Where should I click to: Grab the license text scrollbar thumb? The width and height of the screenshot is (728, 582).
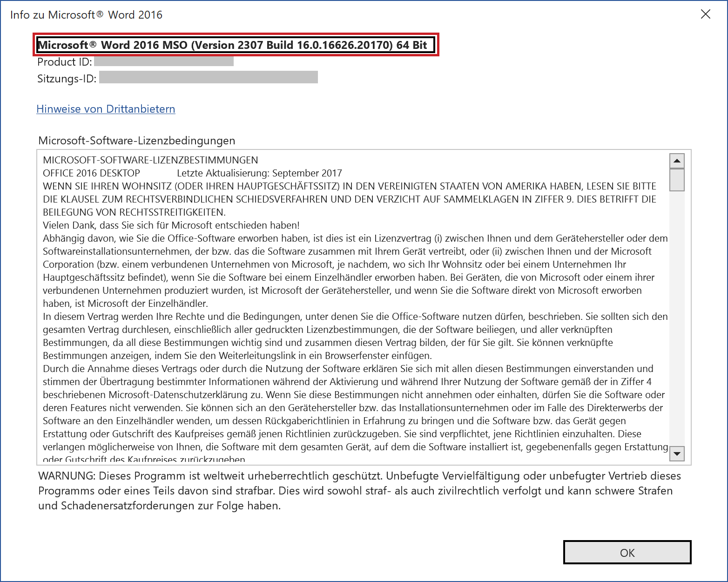tap(677, 180)
